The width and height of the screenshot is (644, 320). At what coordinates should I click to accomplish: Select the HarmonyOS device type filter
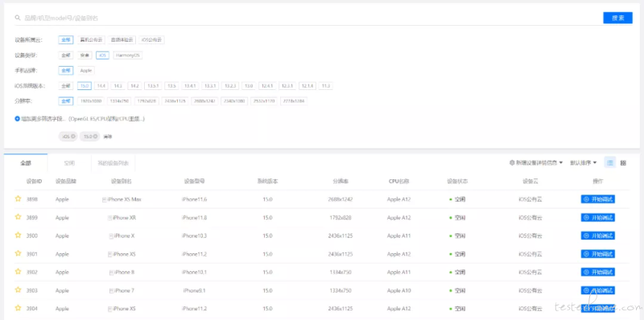128,55
